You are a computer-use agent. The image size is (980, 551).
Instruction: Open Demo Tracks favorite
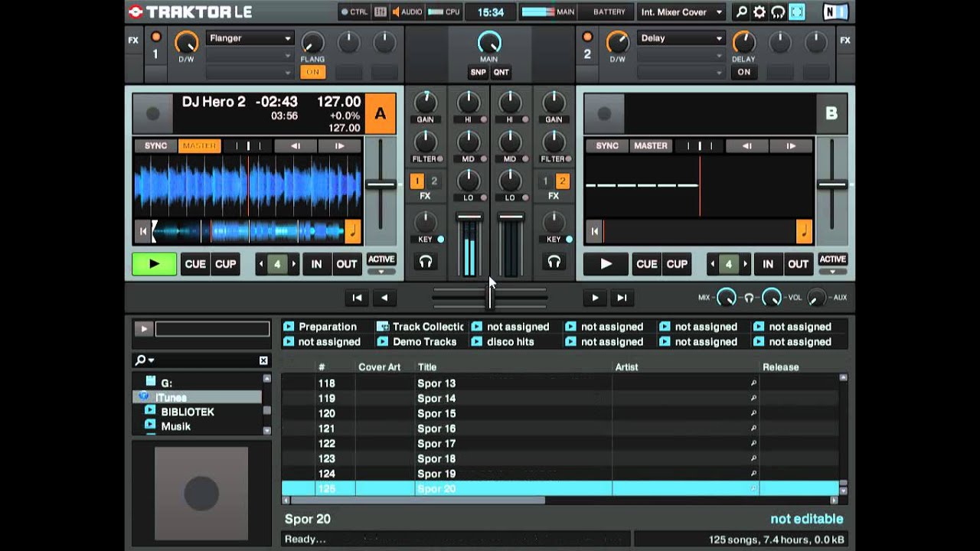pos(417,342)
